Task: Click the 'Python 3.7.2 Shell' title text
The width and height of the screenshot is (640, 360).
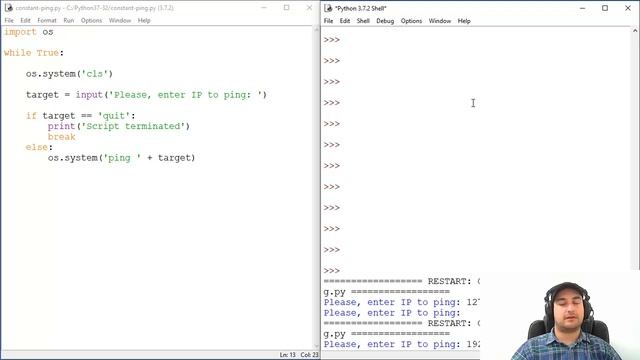Action: [360, 8]
